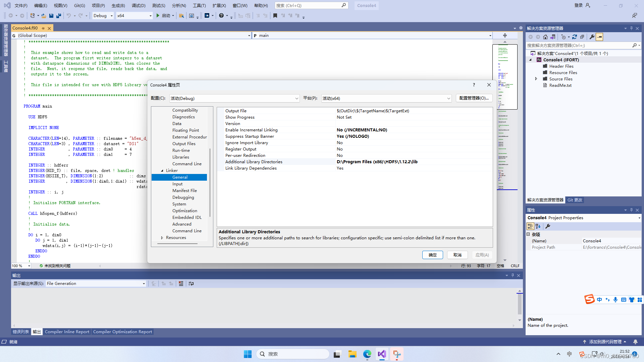Open the Debug configuration dropdown
The height and width of the screenshot is (362, 644).
(103, 16)
